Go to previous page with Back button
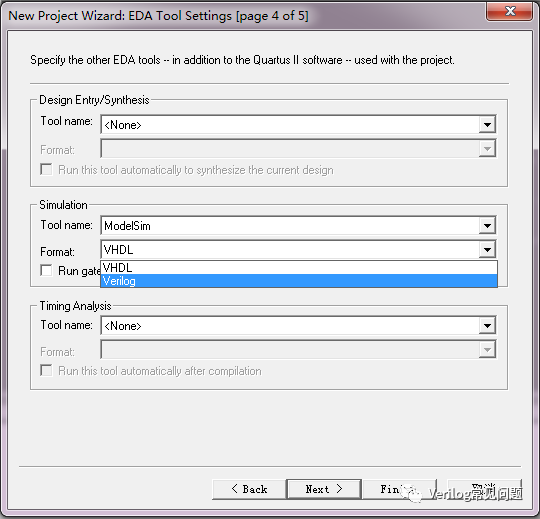Image resolution: width=540 pixels, height=519 pixels. (249, 489)
